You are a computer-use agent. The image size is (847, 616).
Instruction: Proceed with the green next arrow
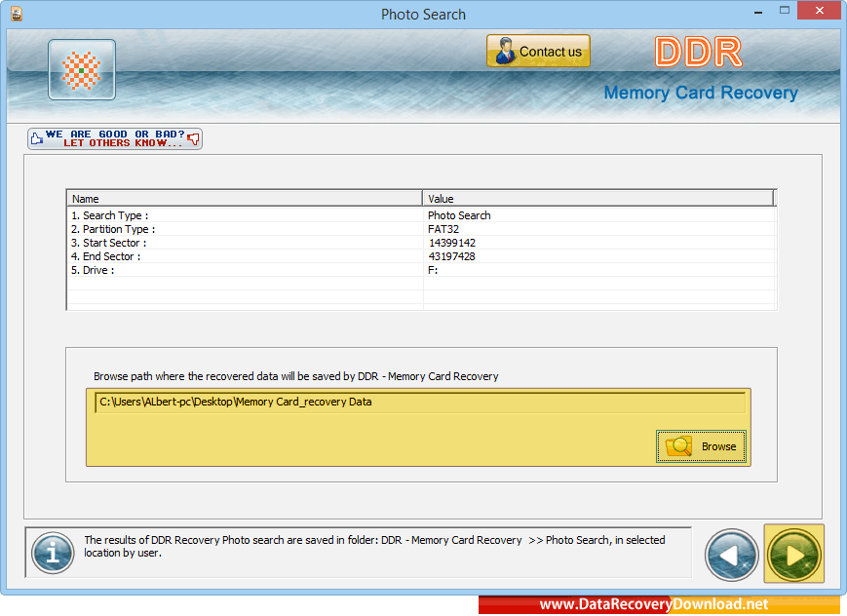point(793,554)
